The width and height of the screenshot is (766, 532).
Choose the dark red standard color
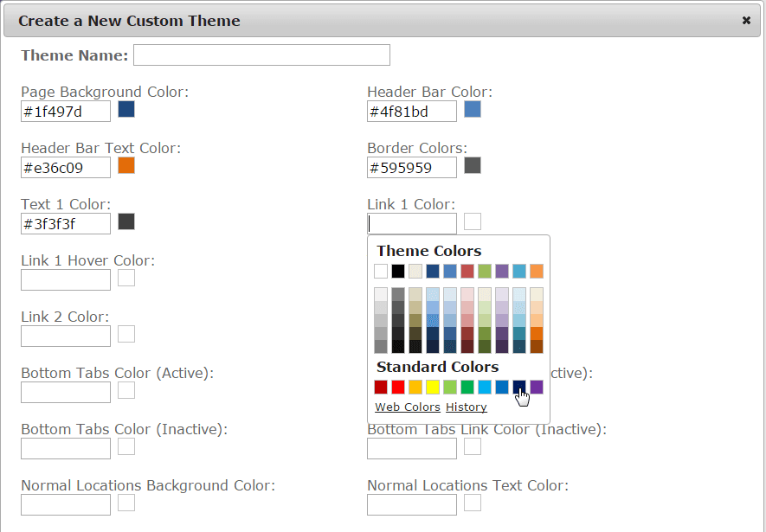[x=381, y=387]
